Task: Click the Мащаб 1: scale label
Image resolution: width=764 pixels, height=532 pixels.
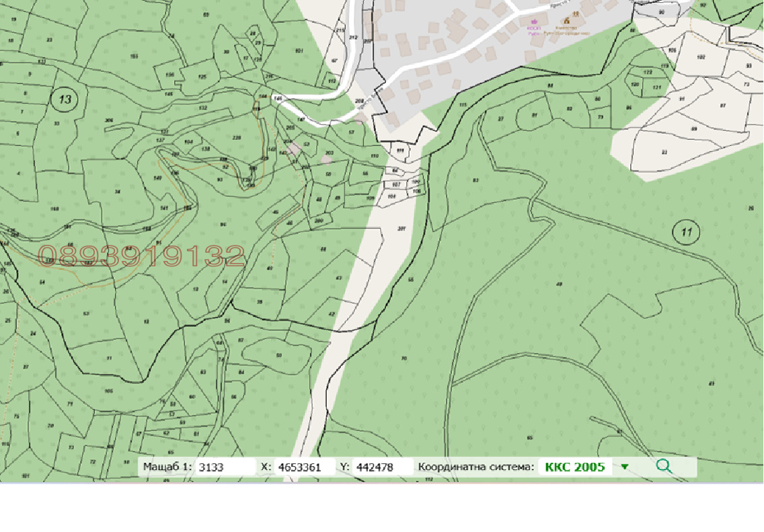Action: tap(167, 467)
